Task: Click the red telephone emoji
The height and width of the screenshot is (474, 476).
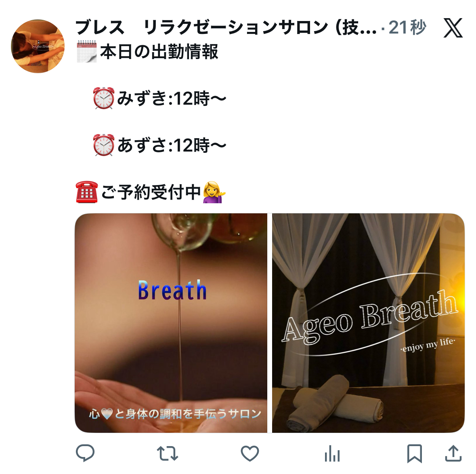Action: tap(87, 192)
